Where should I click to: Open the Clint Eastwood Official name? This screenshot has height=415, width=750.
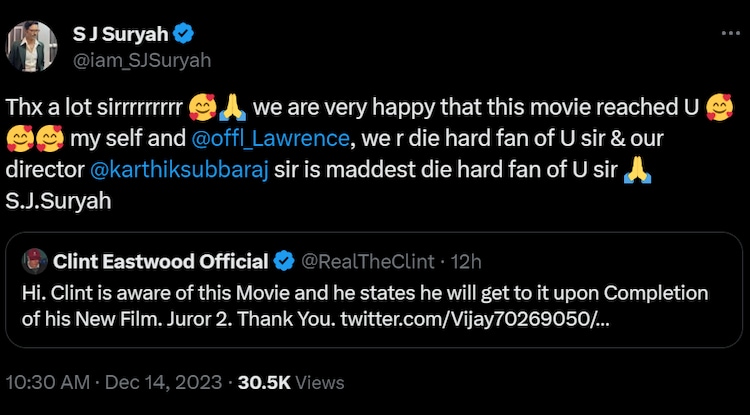[x=160, y=262]
